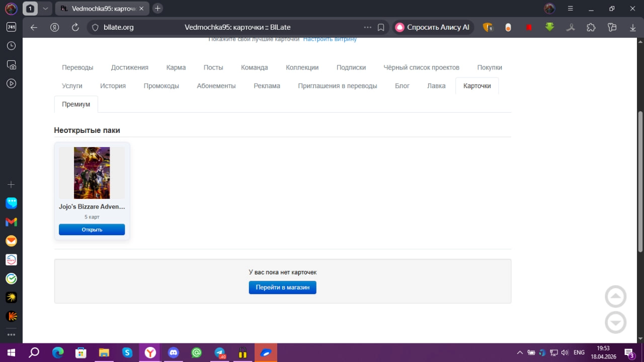Open the browser hamburger menu

tap(571, 9)
